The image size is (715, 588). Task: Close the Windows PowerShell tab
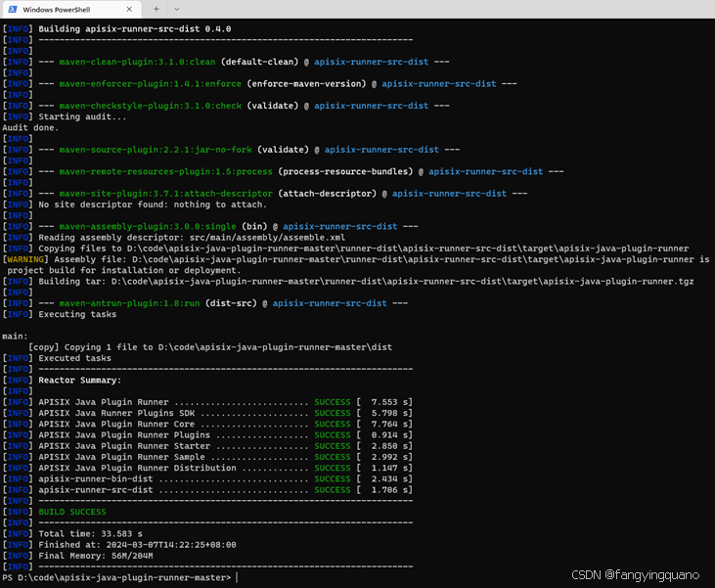point(129,9)
